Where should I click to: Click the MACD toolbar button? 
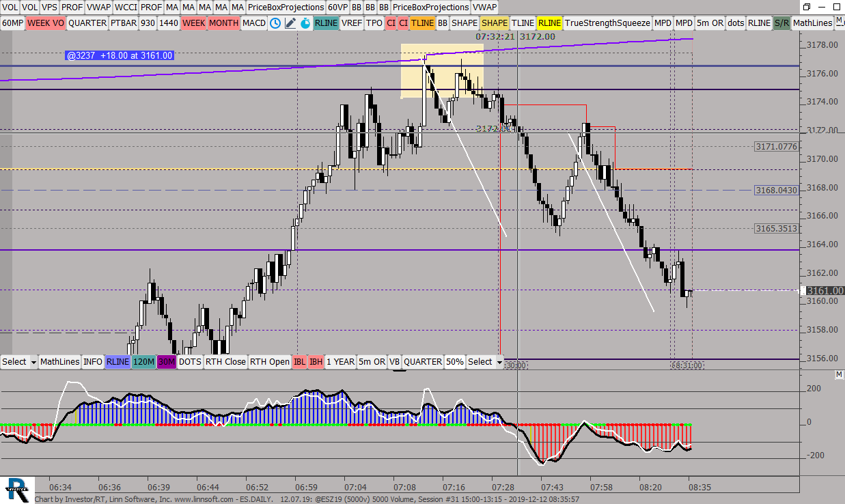click(x=254, y=23)
